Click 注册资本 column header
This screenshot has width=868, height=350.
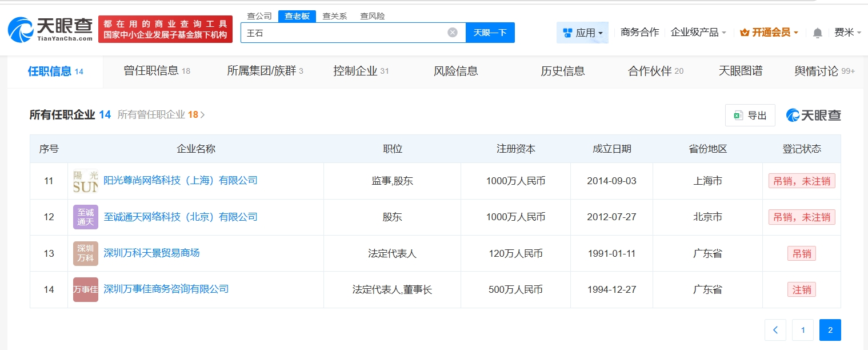click(515, 149)
